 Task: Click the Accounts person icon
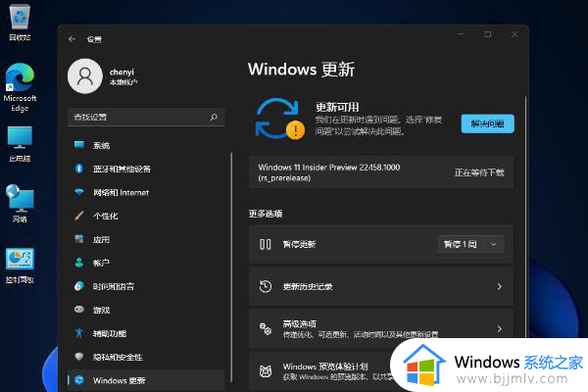(79, 263)
